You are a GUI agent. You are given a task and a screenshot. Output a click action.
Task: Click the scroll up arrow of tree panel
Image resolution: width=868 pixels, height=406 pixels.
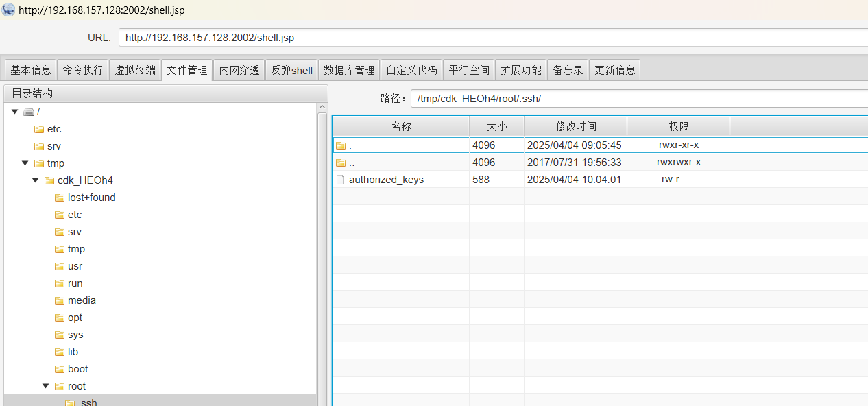[322, 108]
